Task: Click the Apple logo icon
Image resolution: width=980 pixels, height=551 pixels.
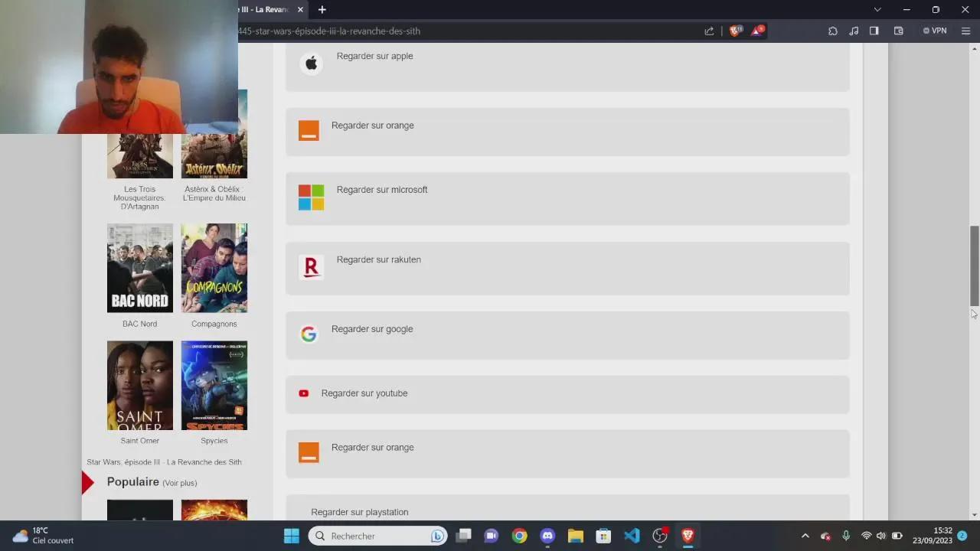Action: pos(311,64)
